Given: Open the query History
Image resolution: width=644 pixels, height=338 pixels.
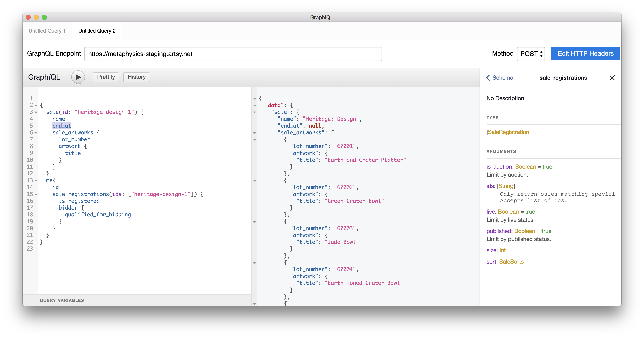Looking at the screenshot, I should (137, 77).
